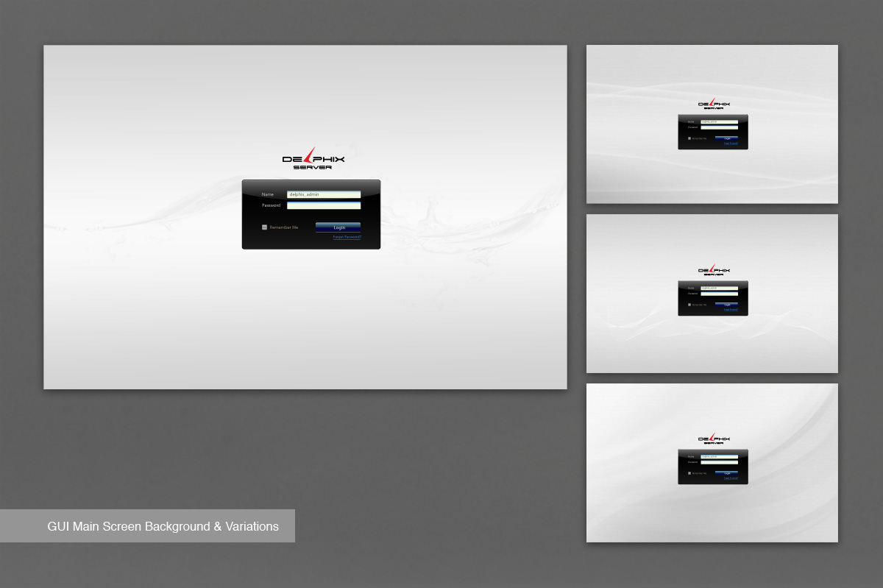Click the Delphix logo in bottom variation

click(714, 439)
